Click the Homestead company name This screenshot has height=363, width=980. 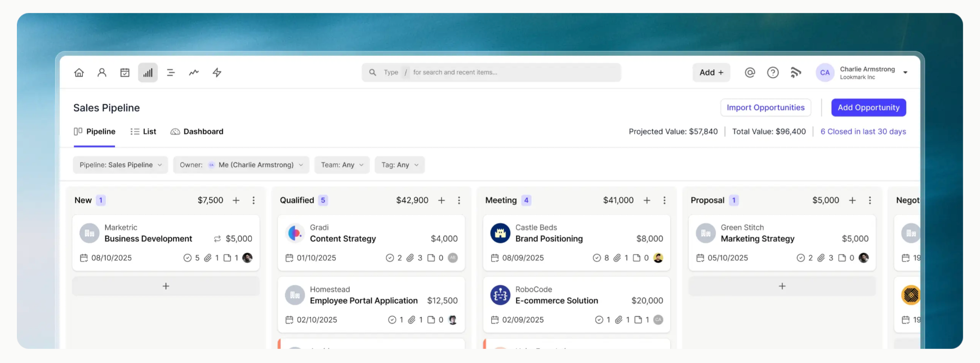pyautogui.click(x=329, y=290)
